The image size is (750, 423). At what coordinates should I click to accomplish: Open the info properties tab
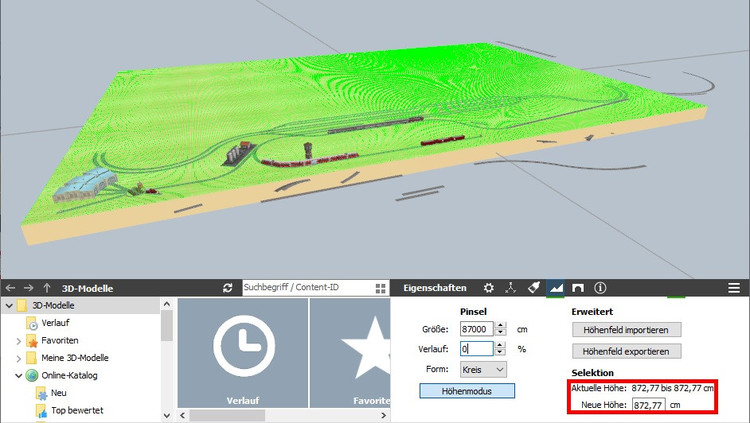tap(601, 287)
